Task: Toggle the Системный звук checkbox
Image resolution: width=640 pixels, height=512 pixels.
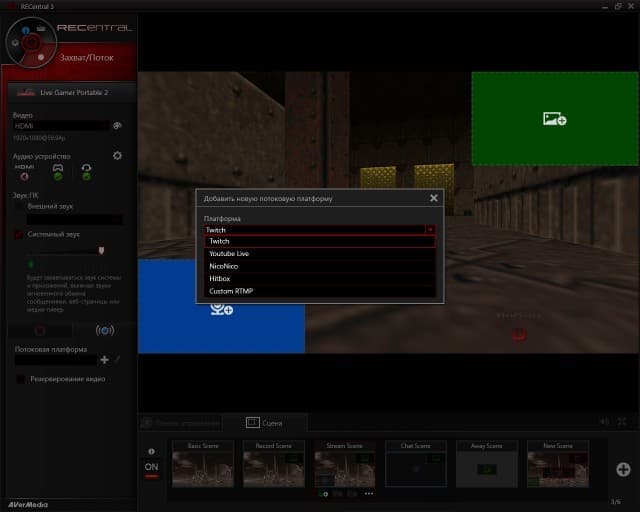Action: click(19, 234)
